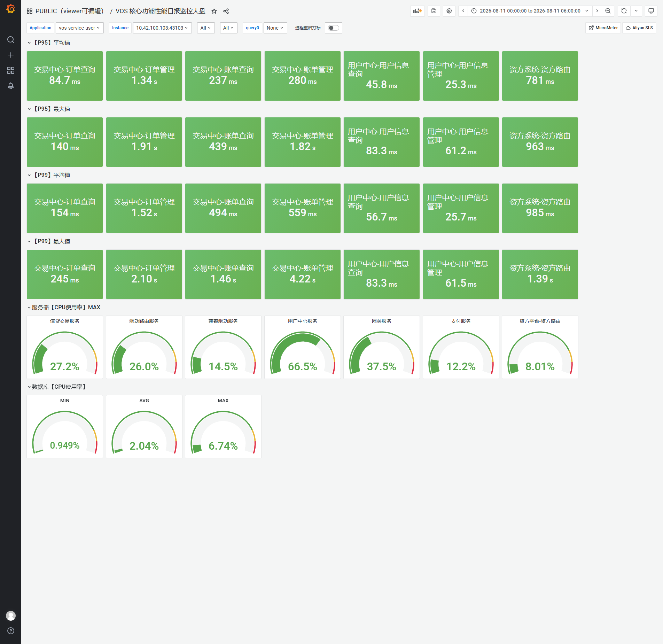Image resolution: width=663 pixels, height=644 pixels.
Task: Click the create plus icon in sidebar
Action: [x=11, y=55]
